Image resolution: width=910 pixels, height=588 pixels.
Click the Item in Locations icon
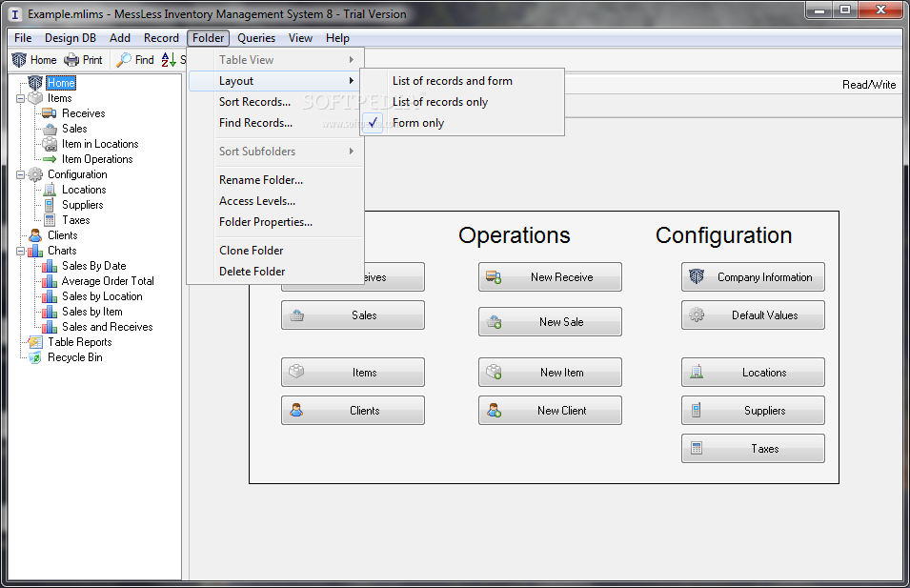50,143
